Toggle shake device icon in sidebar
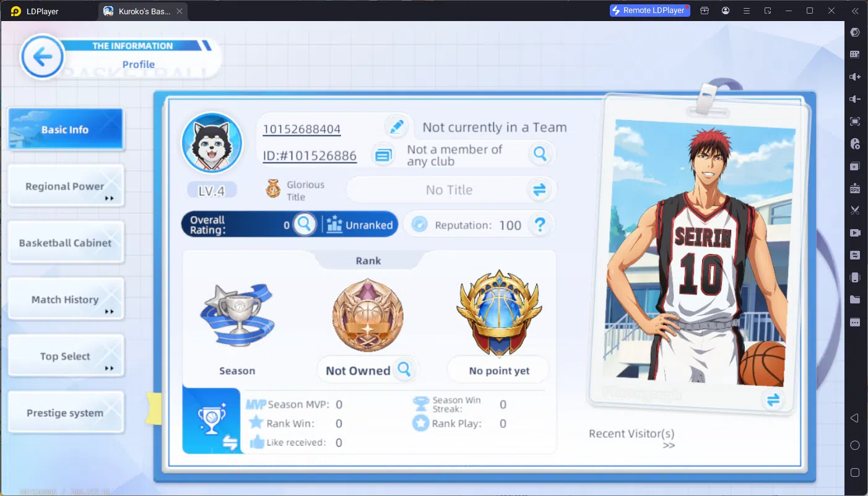The image size is (868, 496). pyautogui.click(x=855, y=277)
